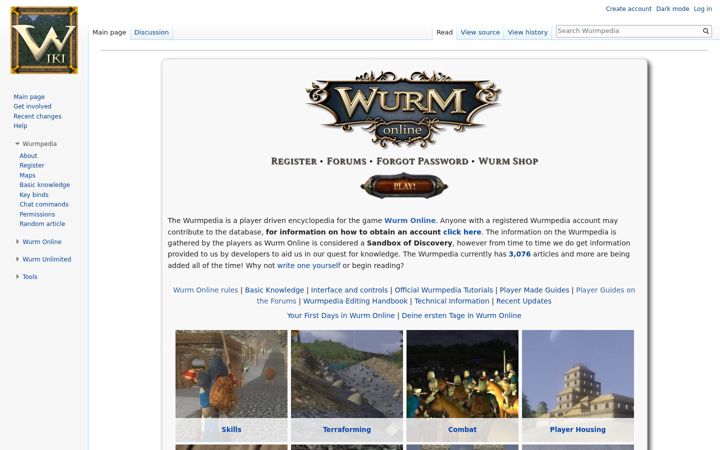
Task: Open Maps sidebar link
Action: tap(27, 175)
